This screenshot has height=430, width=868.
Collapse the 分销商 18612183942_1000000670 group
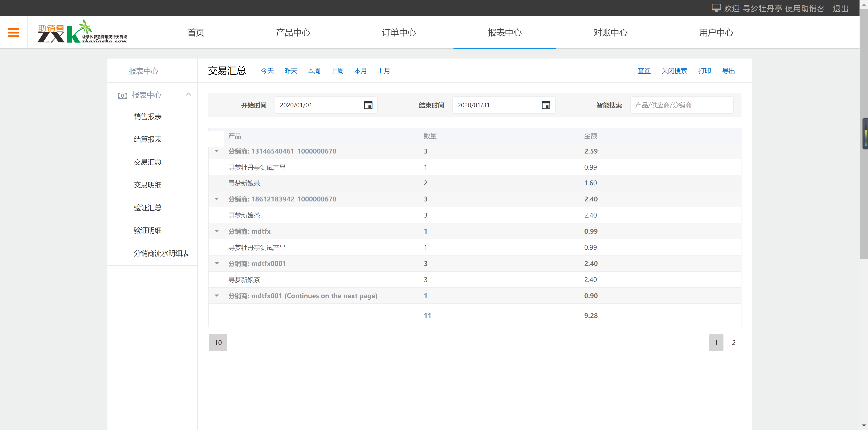[217, 199]
